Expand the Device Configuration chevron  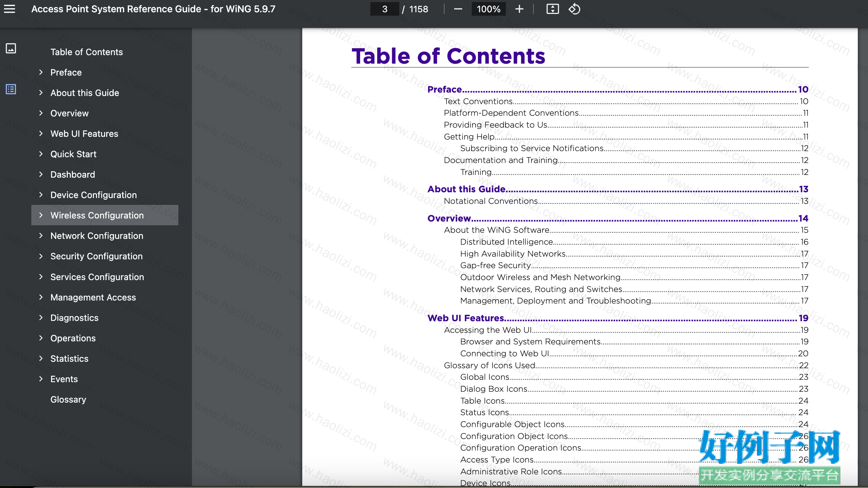click(41, 195)
